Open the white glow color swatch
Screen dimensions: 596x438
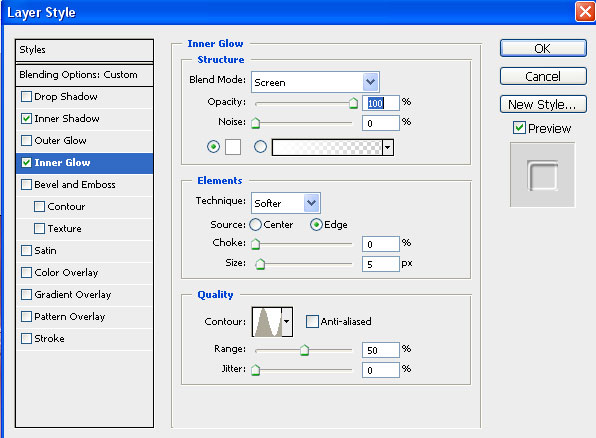(233, 147)
